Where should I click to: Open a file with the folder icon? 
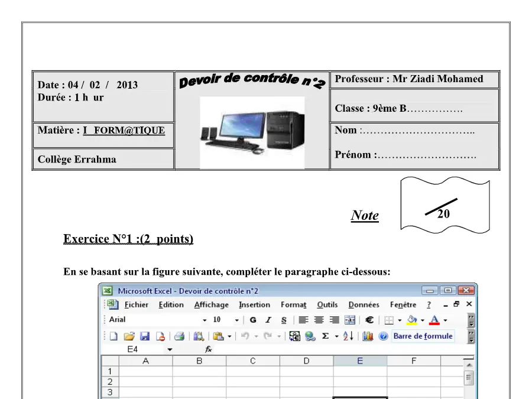coord(129,336)
